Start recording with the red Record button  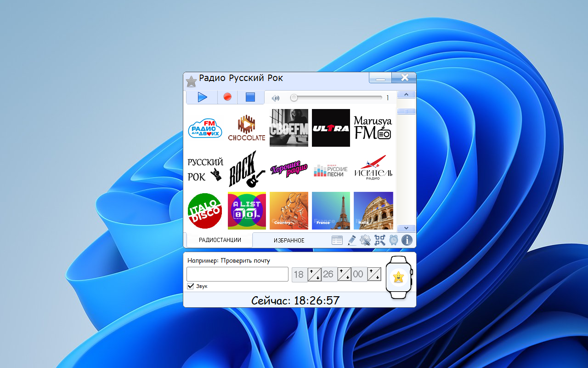(227, 97)
